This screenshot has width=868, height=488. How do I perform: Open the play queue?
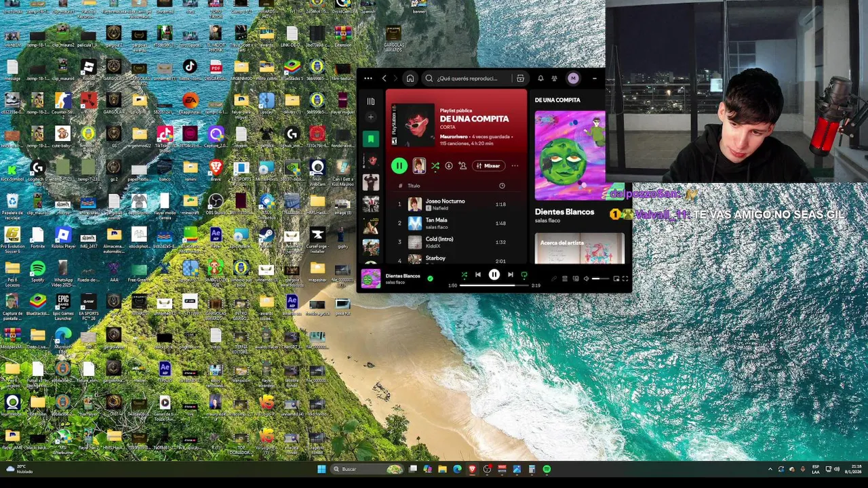(564, 279)
